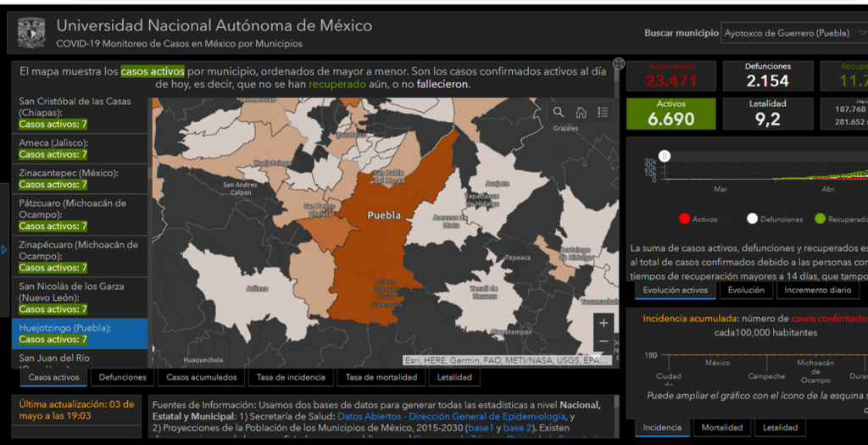Select the Zinapécuaro (Michoacán) list entry
868x445 pixels.
(x=80, y=256)
